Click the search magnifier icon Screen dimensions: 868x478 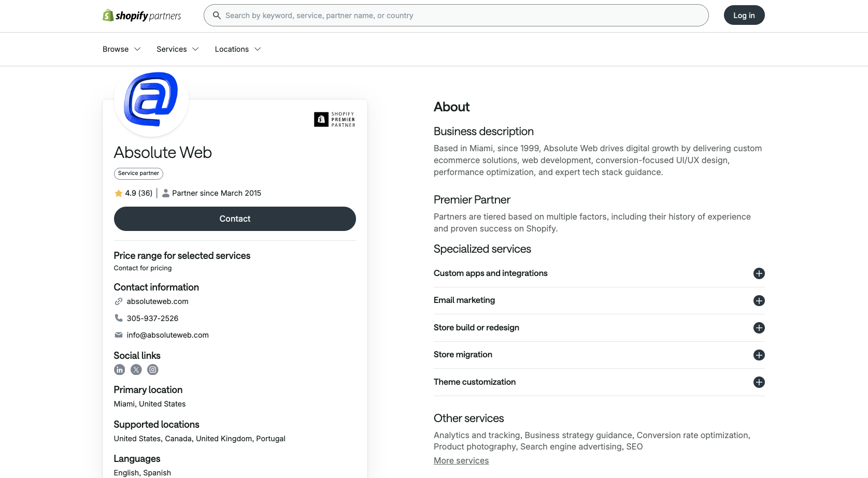pos(216,15)
